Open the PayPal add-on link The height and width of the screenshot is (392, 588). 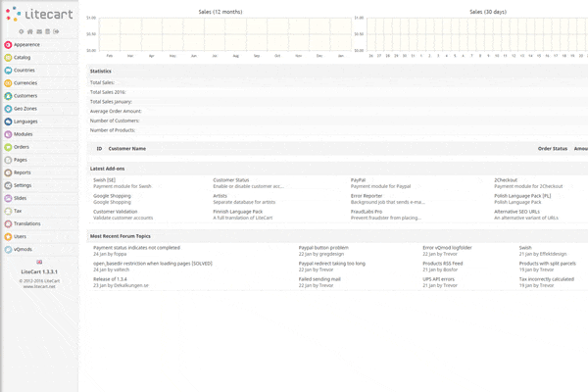(x=358, y=180)
